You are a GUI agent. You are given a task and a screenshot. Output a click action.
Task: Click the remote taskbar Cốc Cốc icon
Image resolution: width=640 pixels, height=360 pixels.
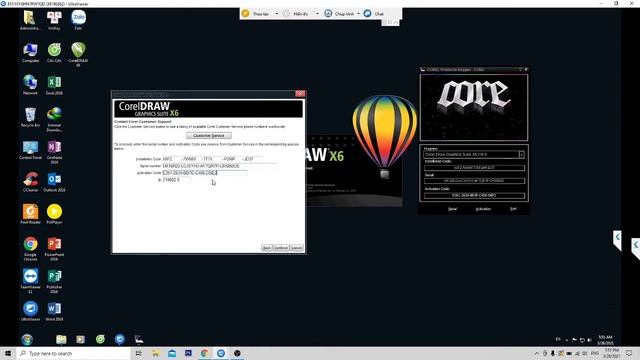pos(100,339)
